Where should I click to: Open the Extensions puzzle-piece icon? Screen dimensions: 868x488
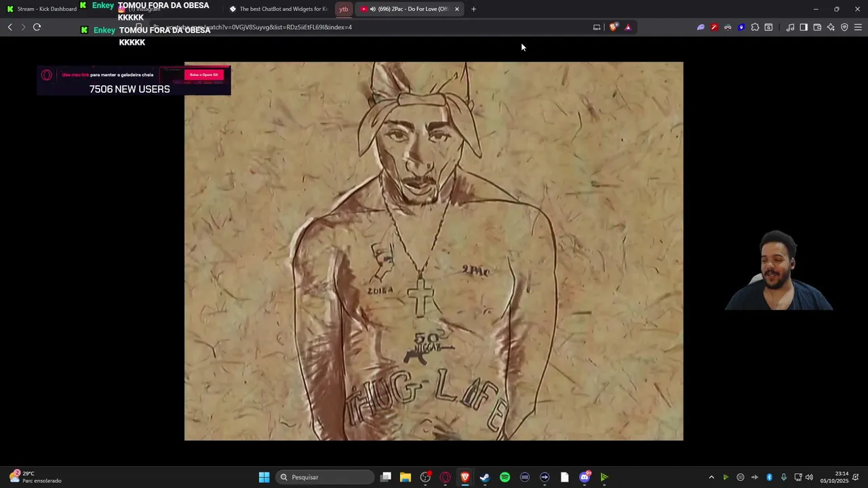(755, 27)
